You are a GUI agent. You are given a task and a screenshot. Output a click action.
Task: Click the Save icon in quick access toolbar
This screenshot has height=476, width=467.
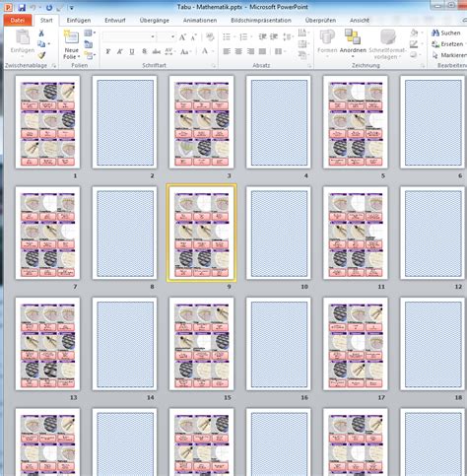(x=22, y=7)
